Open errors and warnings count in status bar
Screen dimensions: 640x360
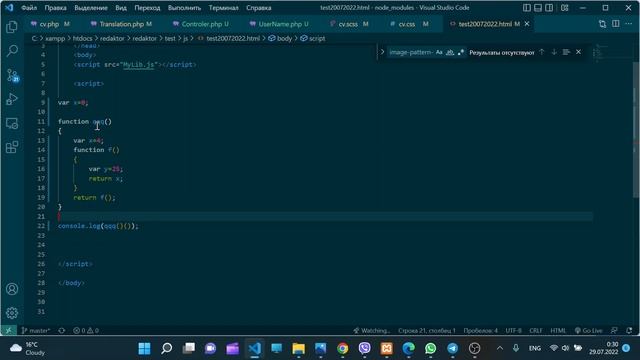86,330
